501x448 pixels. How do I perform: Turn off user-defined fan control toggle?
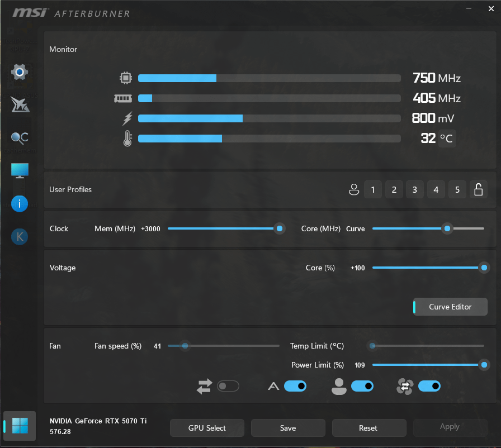click(362, 386)
